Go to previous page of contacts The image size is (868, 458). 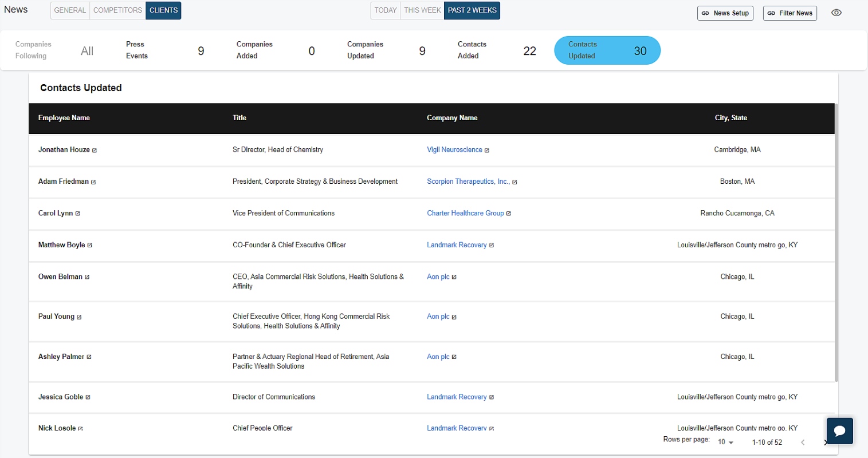pos(803,442)
